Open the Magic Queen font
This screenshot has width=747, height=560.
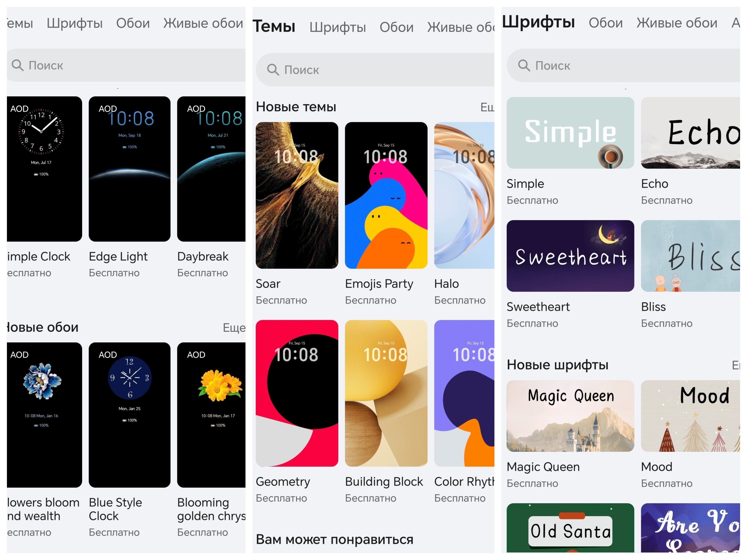click(x=570, y=416)
